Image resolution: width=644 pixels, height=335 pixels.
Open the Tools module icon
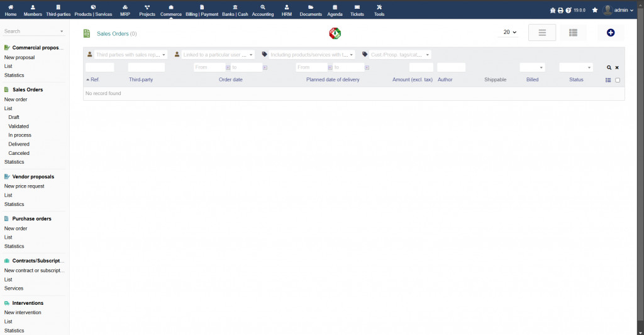pyautogui.click(x=379, y=7)
